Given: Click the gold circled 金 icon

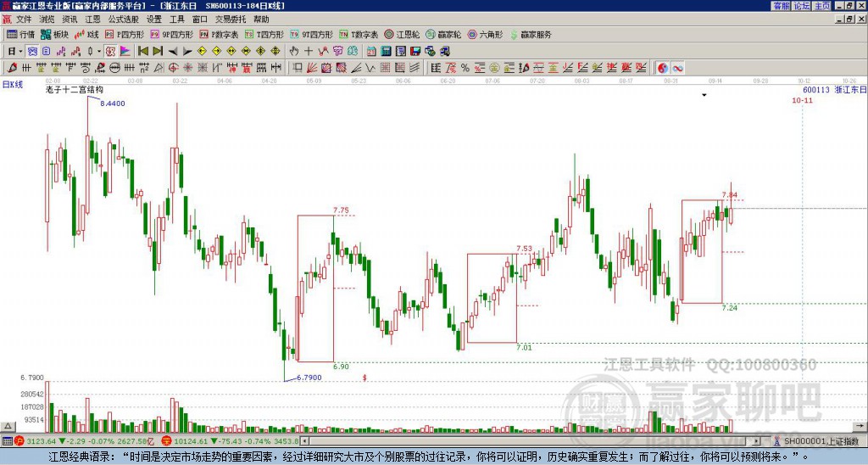Looking at the screenshot, I should [494, 68].
